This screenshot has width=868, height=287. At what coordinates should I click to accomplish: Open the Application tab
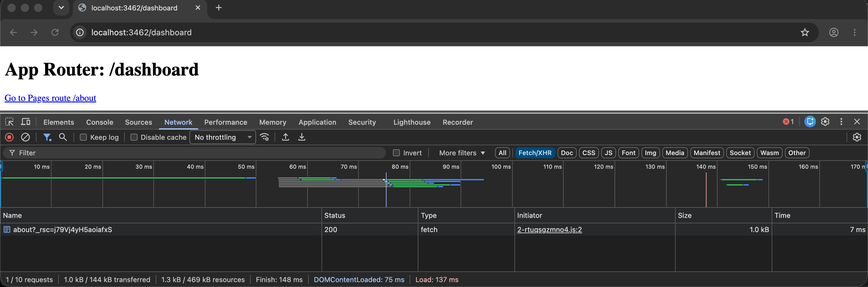pyautogui.click(x=317, y=122)
